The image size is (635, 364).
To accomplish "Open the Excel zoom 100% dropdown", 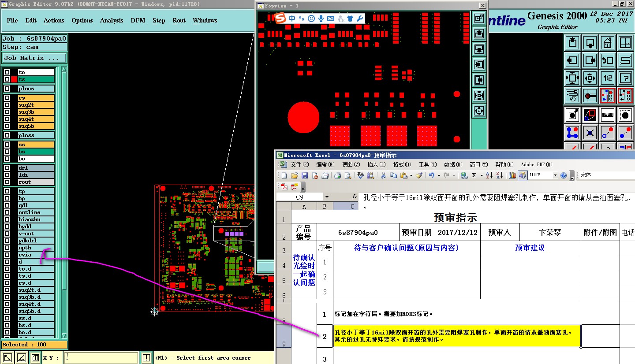I will 555,175.
